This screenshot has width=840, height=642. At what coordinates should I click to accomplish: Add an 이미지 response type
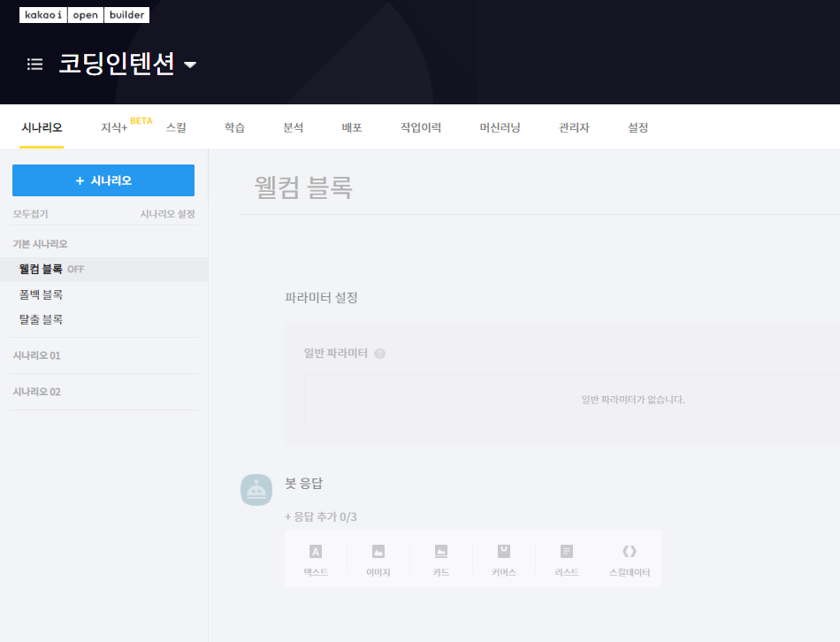(x=378, y=560)
